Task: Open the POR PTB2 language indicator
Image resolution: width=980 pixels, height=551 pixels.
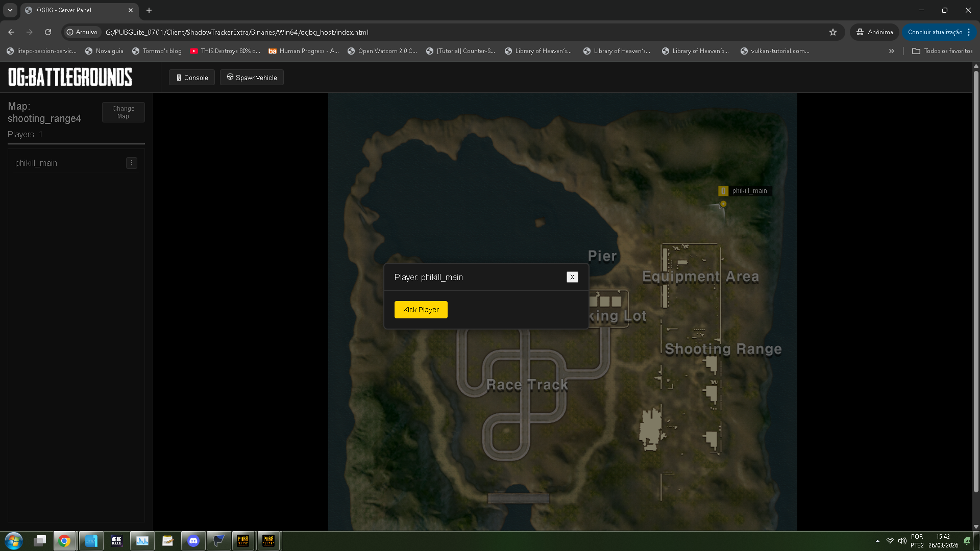Action: pos(917,541)
